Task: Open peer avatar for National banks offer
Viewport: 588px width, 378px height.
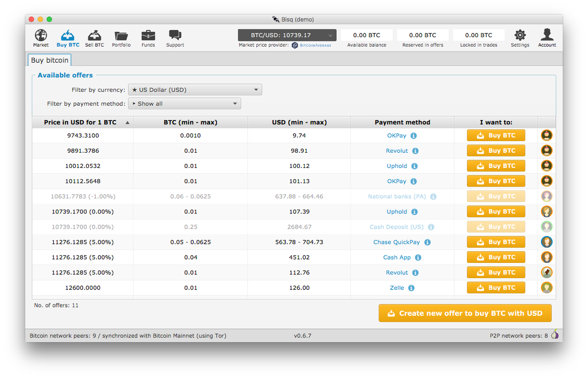Action: [547, 196]
